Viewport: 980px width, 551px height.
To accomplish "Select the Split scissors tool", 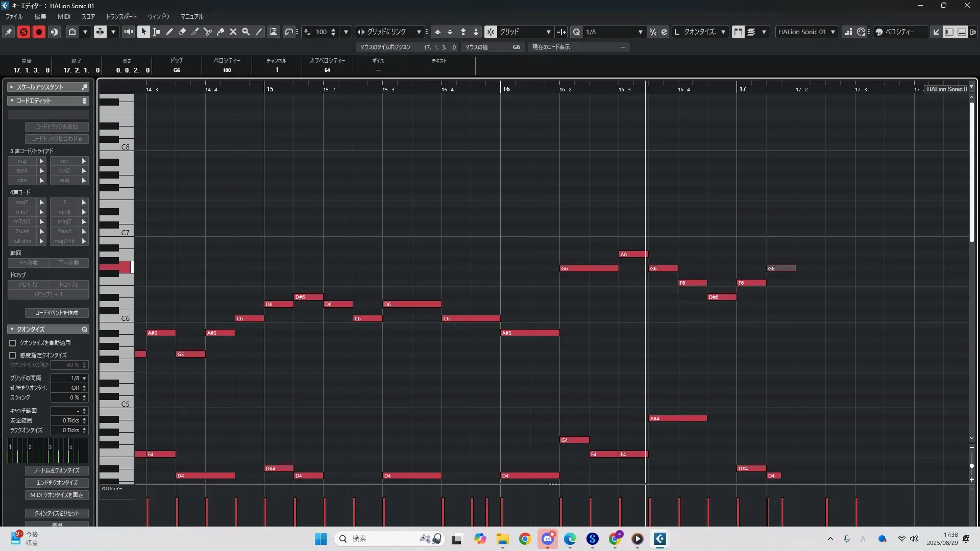I will pos(208,32).
